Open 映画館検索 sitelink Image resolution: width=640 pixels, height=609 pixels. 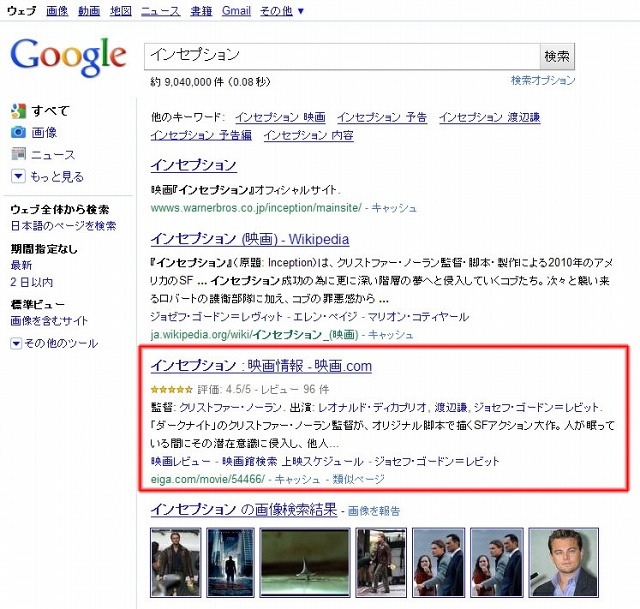(x=249, y=462)
